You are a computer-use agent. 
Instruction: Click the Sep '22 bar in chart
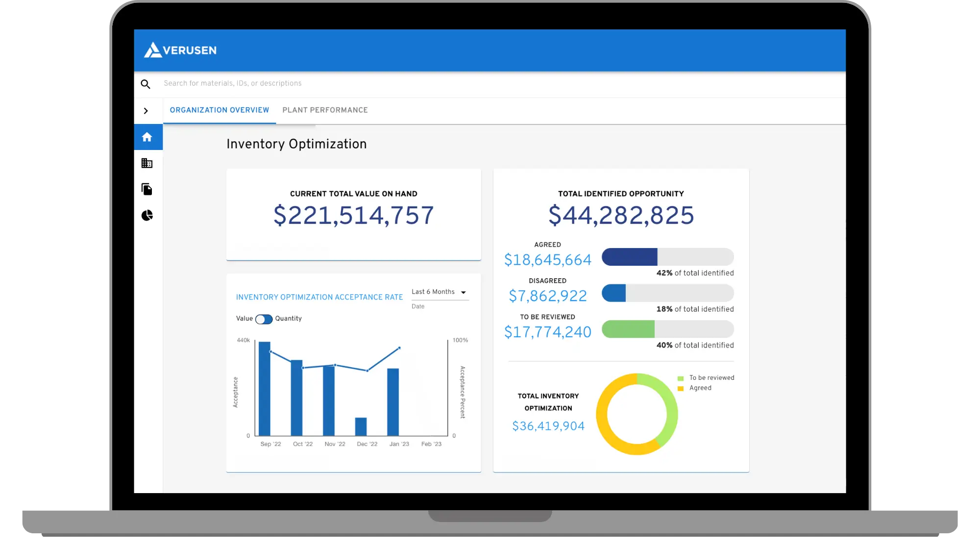pos(265,389)
